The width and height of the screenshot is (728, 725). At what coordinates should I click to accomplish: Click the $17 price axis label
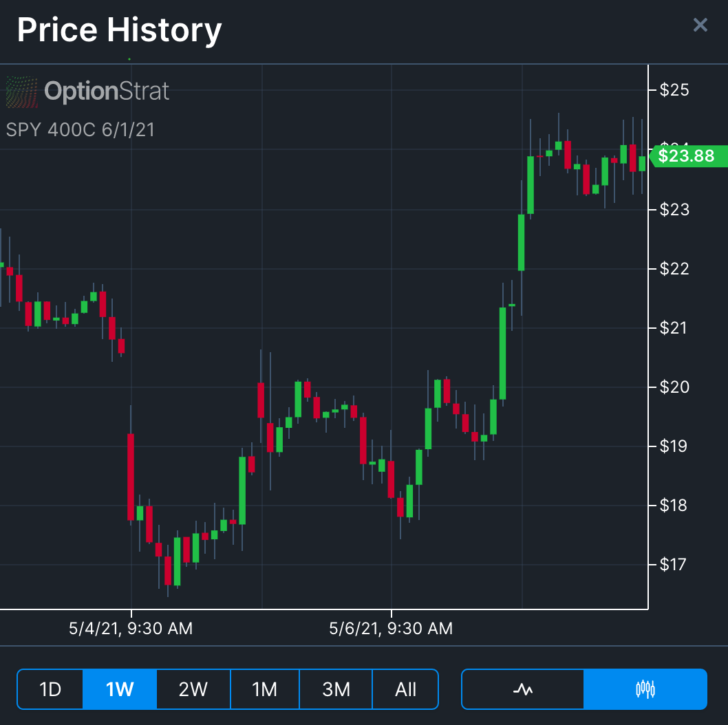coord(672,564)
